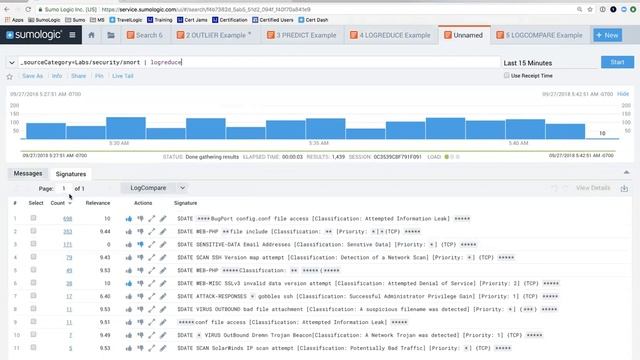Thumbs down the WEB-PHP file include signature

[140, 231]
